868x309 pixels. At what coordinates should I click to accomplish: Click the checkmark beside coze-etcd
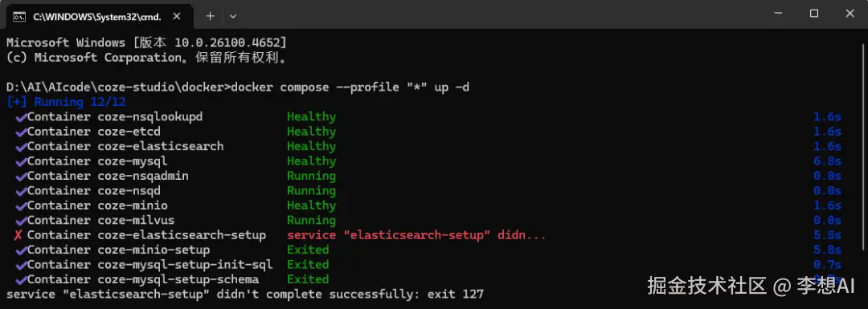point(20,132)
